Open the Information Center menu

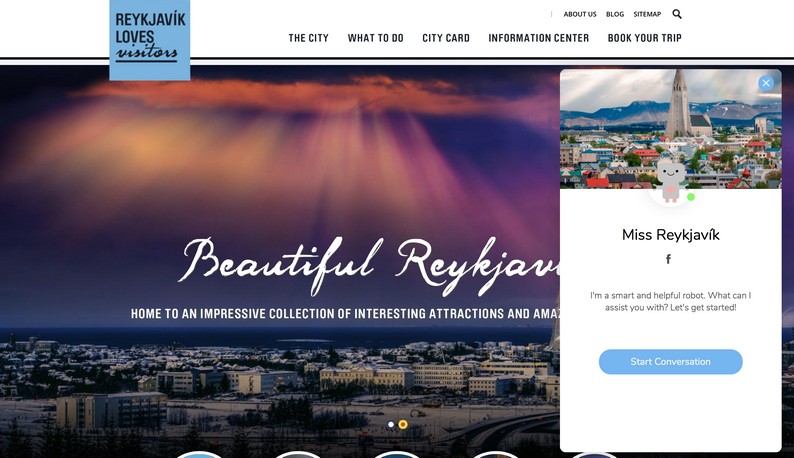[538, 38]
